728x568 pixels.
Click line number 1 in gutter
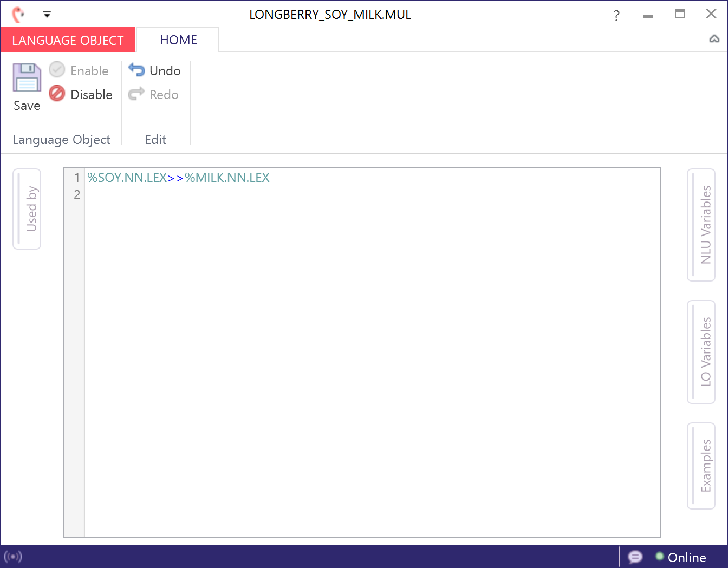(77, 178)
